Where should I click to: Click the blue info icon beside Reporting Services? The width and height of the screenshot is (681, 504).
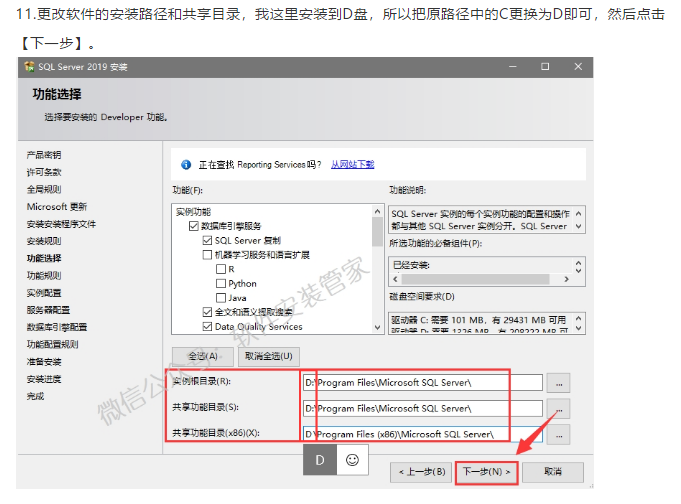click(x=186, y=165)
